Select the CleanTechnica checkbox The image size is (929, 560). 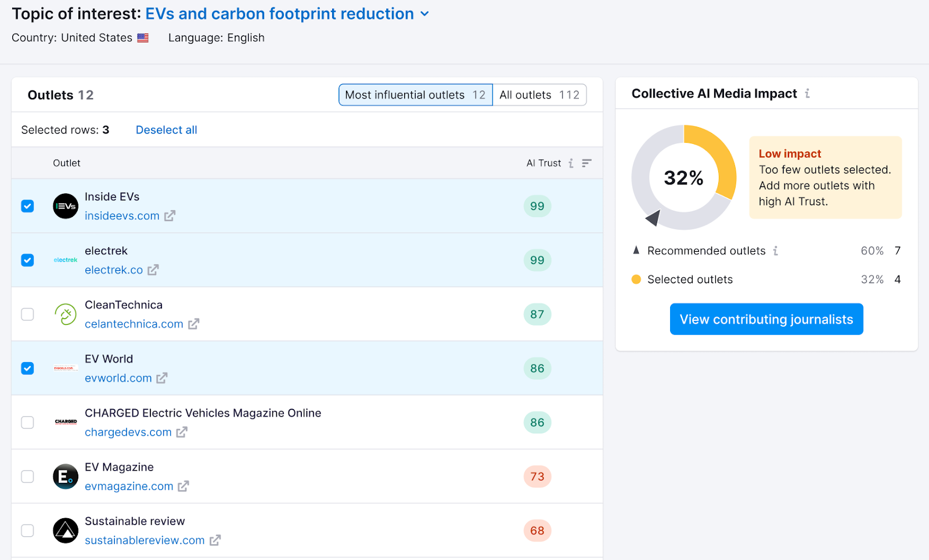coord(27,314)
